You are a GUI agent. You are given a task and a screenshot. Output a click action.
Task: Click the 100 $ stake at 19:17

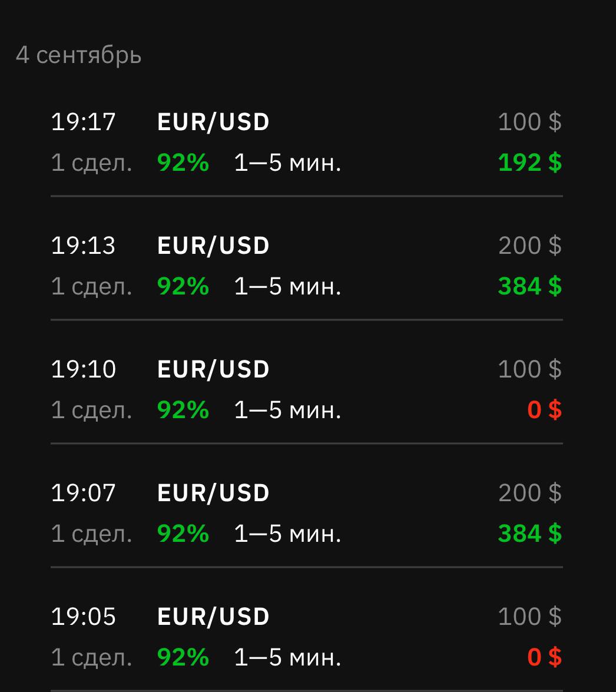529,122
